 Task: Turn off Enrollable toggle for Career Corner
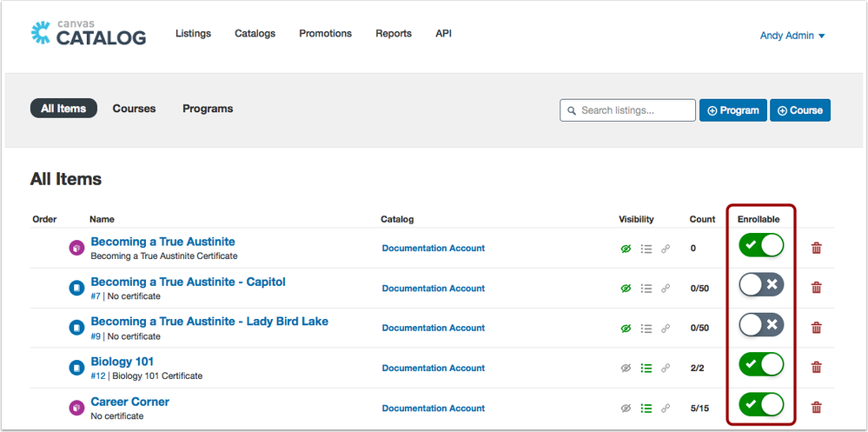click(x=761, y=405)
